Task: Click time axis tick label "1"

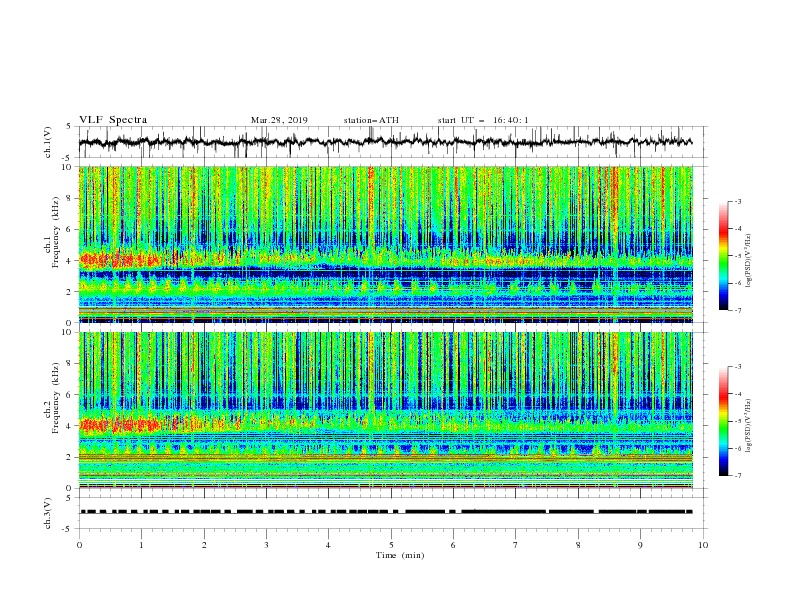Action: tap(141, 545)
